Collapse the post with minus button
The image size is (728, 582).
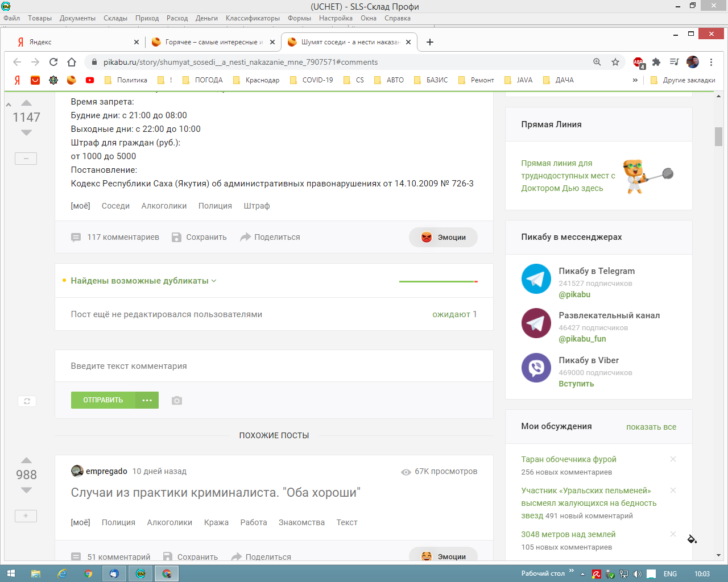[26, 159]
